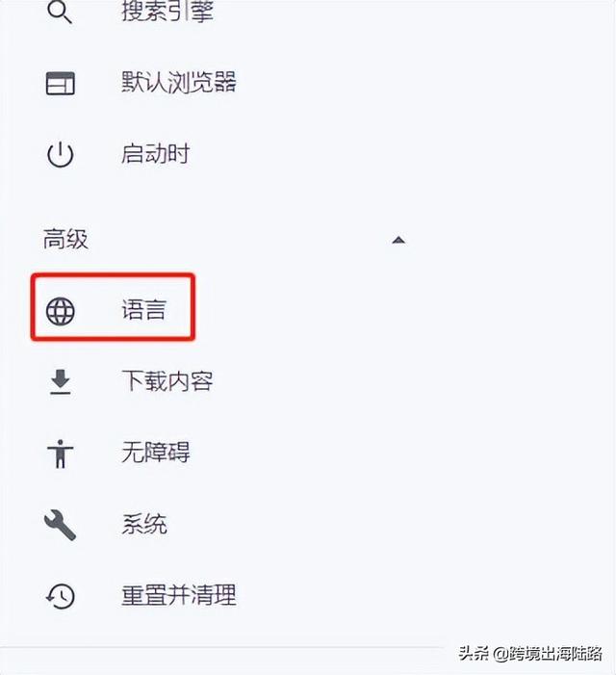Image resolution: width=616 pixels, height=675 pixels.
Task: Click the 头条 @跨境出海陆路 watermark
Action: [x=530, y=654]
